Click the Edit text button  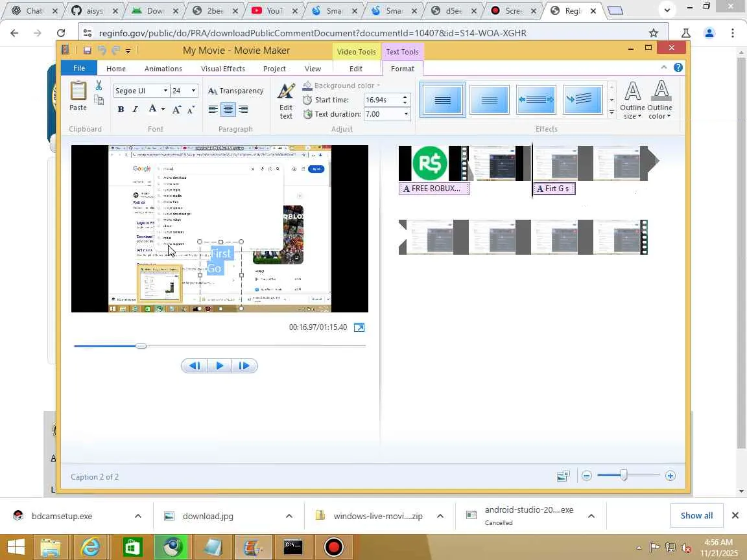pyautogui.click(x=286, y=101)
